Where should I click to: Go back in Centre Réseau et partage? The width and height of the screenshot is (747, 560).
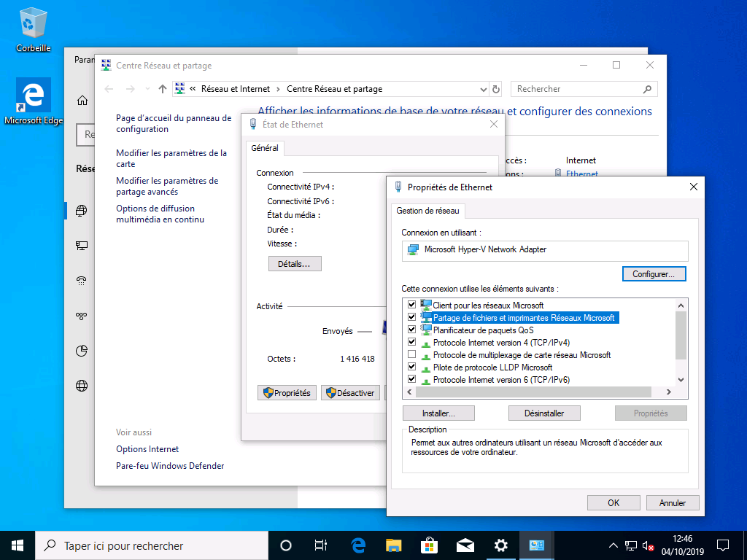pyautogui.click(x=109, y=89)
